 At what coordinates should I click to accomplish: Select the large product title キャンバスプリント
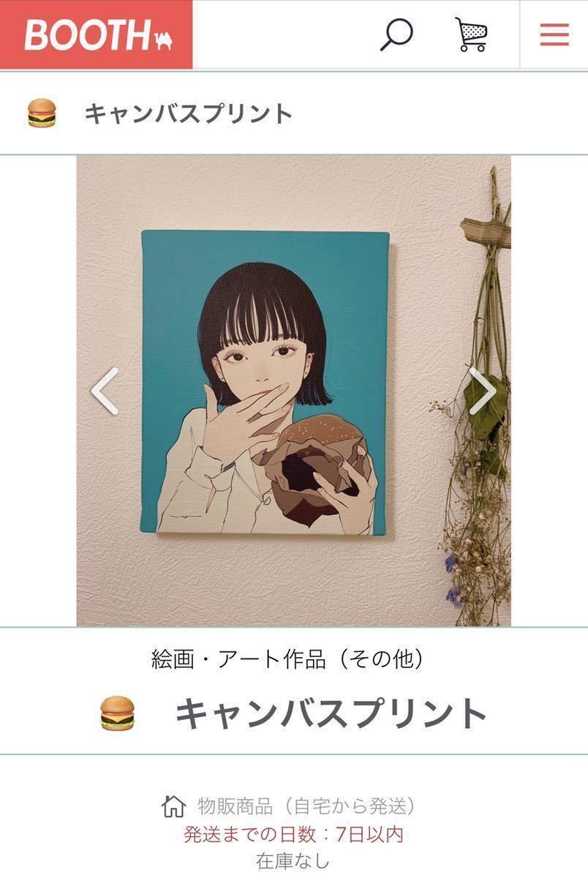331,713
